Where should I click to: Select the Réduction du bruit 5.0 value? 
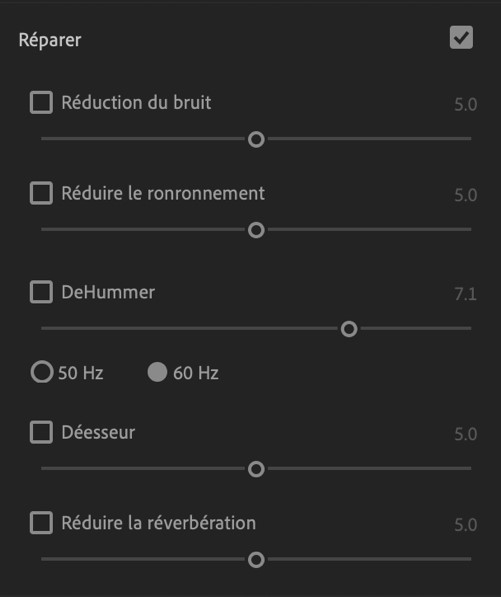465,104
